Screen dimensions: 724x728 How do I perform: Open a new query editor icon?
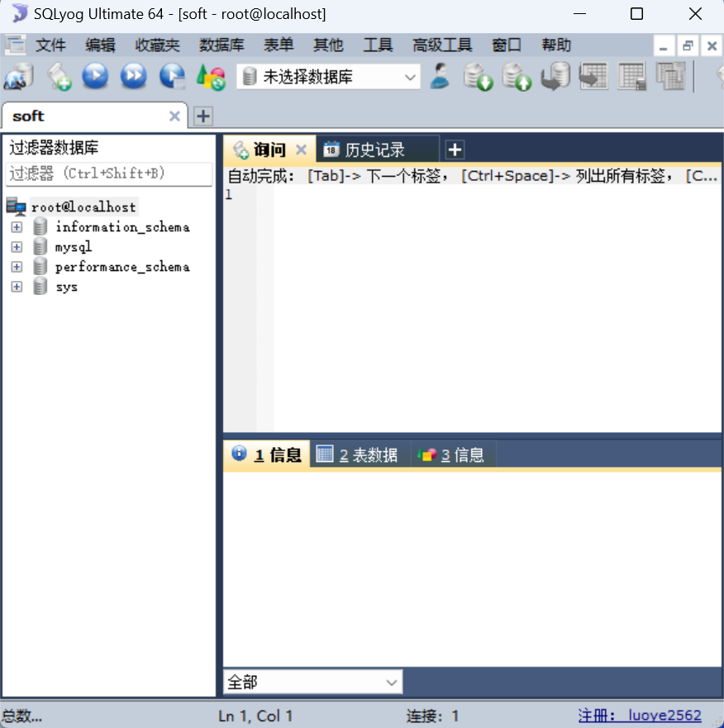(58, 78)
